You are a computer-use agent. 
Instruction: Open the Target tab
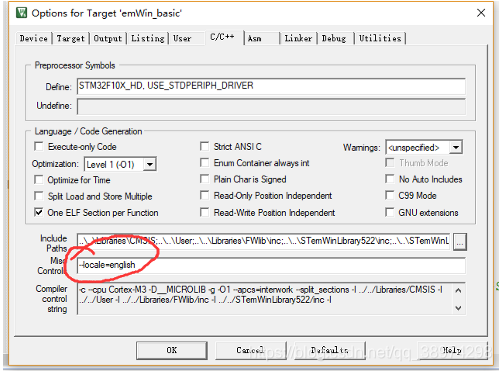click(71, 38)
